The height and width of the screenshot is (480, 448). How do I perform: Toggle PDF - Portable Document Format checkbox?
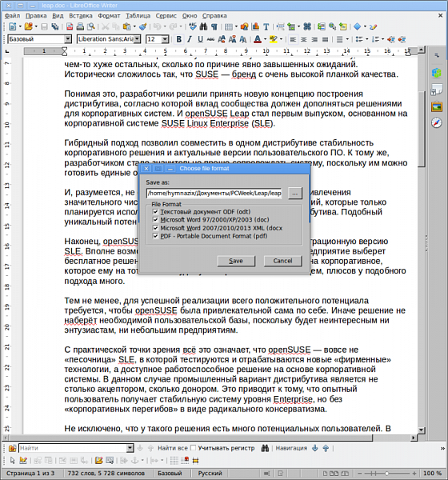click(155, 236)
